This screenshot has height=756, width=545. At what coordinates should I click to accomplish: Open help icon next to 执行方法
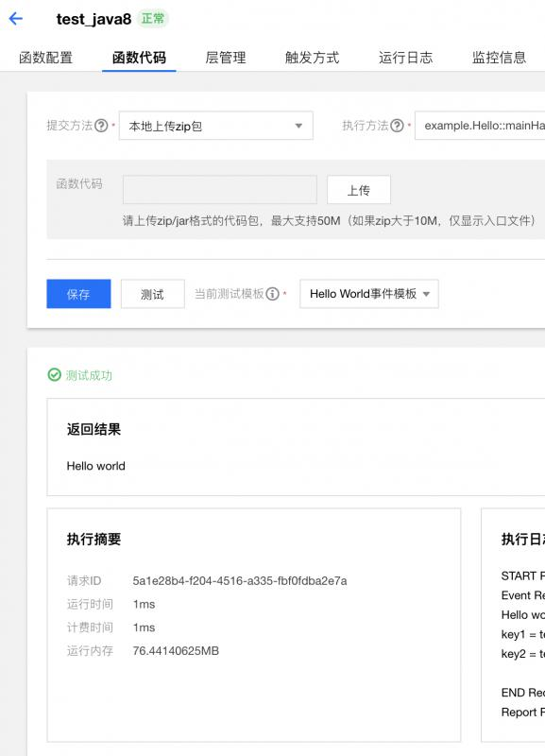[397, 126]
